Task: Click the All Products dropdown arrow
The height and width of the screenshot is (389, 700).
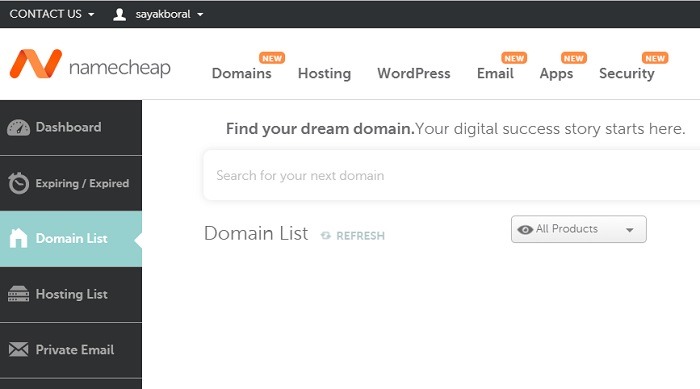Action: (629, 230)
